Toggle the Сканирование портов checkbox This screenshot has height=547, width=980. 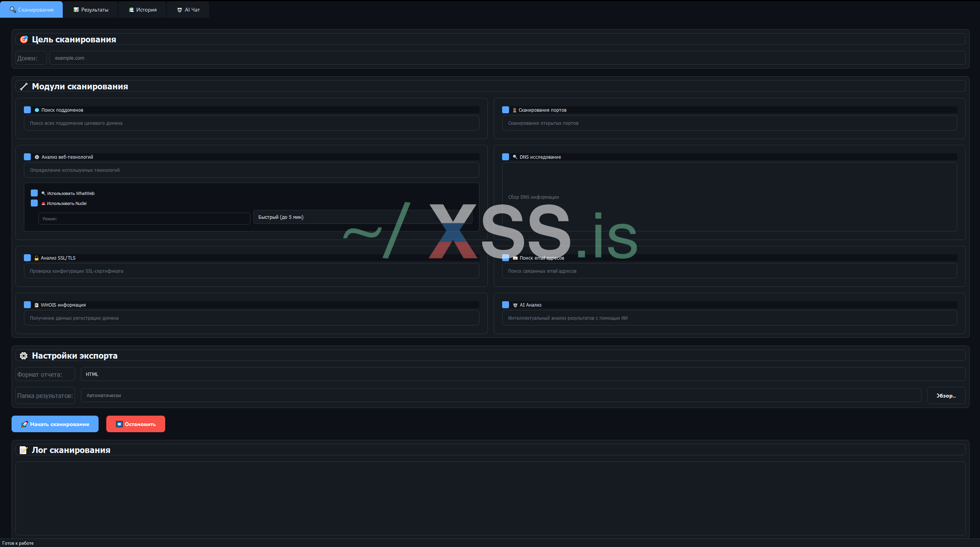pos(506,110)
